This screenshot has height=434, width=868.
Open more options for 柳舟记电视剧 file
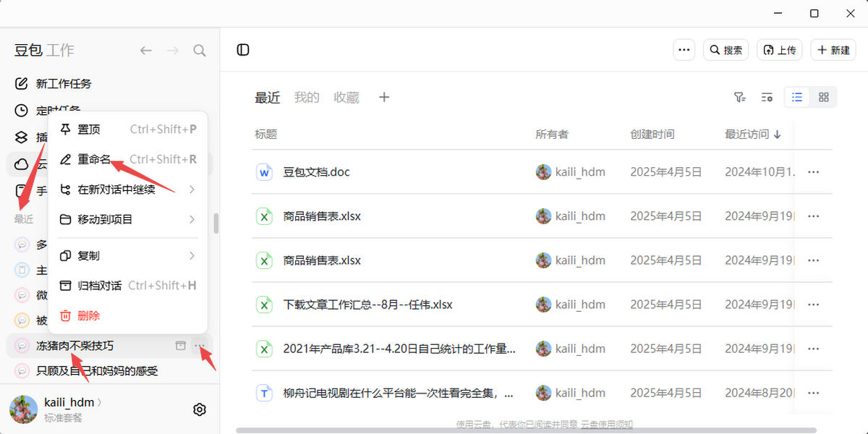click(x=814, y=393)
